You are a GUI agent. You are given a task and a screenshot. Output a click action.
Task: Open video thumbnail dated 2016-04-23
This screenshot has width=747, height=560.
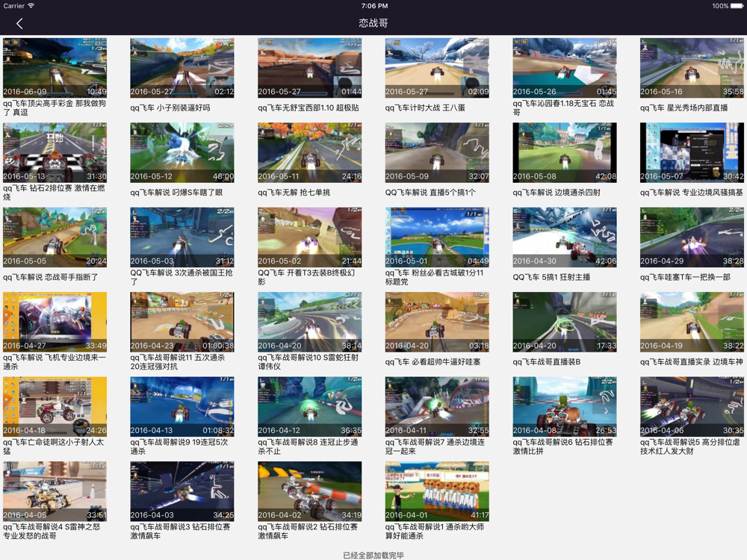[x=182, y=322]
